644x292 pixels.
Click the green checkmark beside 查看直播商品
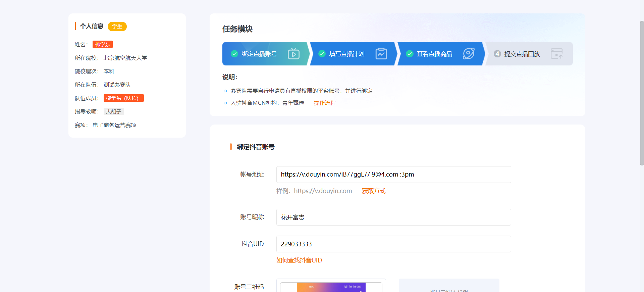(410, 54)
